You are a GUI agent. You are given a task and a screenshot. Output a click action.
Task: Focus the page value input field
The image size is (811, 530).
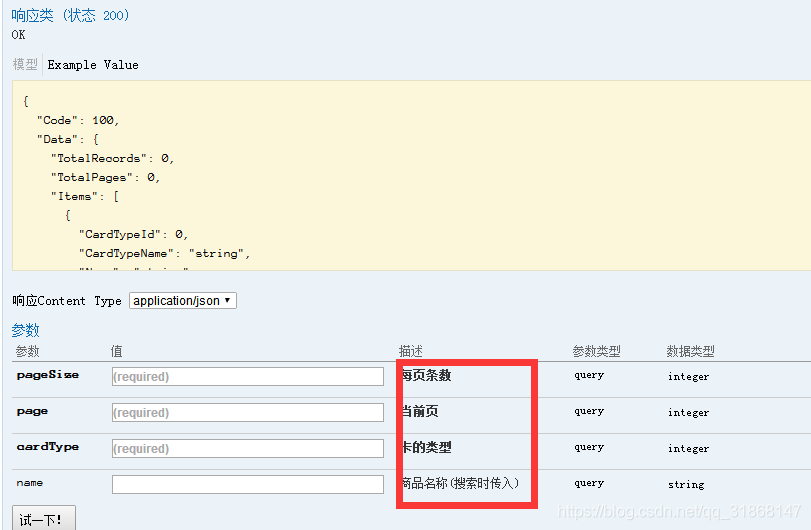(x=248, y=413)
